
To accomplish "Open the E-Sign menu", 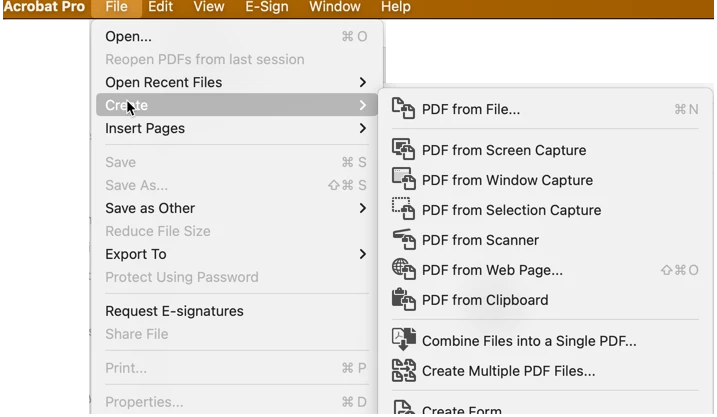I will (267, 7).
